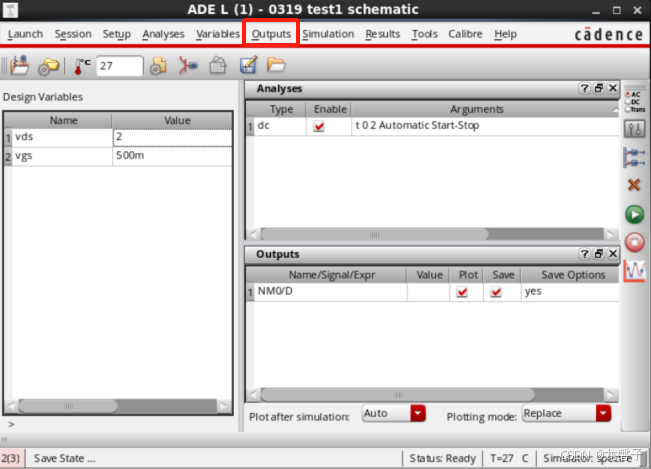Click Analyses scrollbar left arrow
The height and width of the screenshot is (469, 651).
point(253,234)
